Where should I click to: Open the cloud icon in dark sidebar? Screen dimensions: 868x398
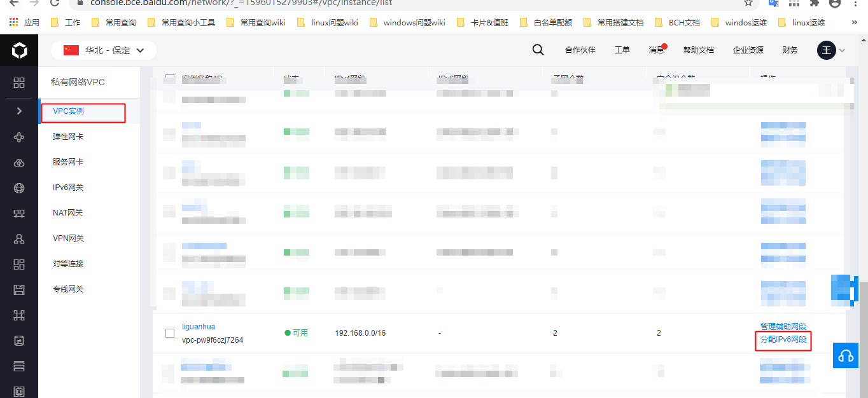tap(19, 163)
